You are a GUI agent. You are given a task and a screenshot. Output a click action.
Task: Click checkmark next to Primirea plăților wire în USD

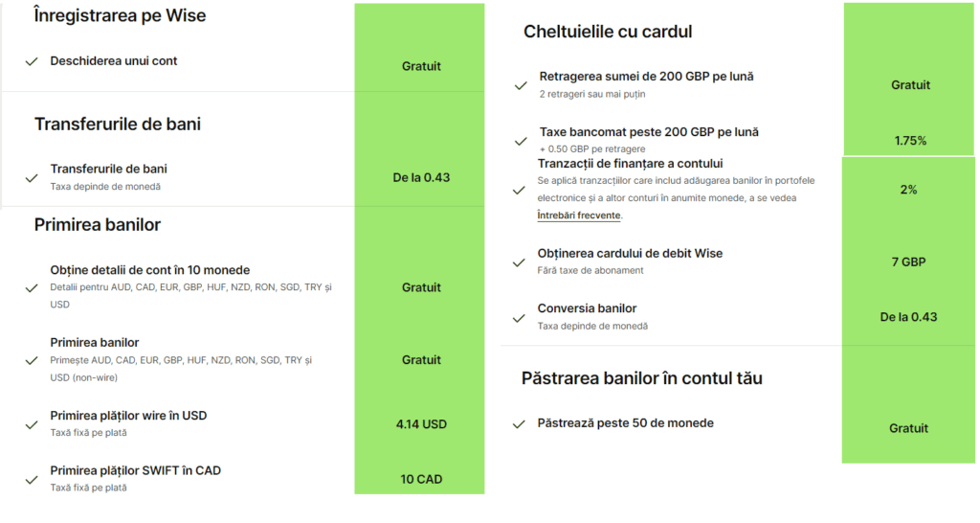pyautogui.click(x=31, y=423)
